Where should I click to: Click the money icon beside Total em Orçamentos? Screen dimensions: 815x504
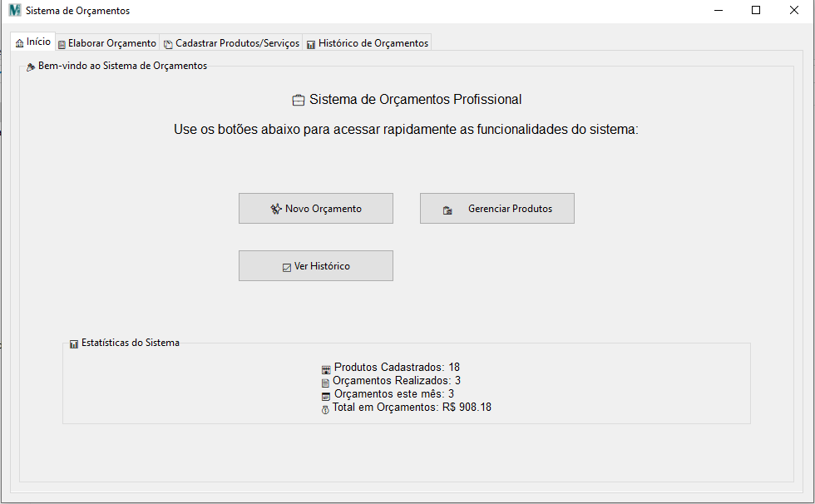325,408
